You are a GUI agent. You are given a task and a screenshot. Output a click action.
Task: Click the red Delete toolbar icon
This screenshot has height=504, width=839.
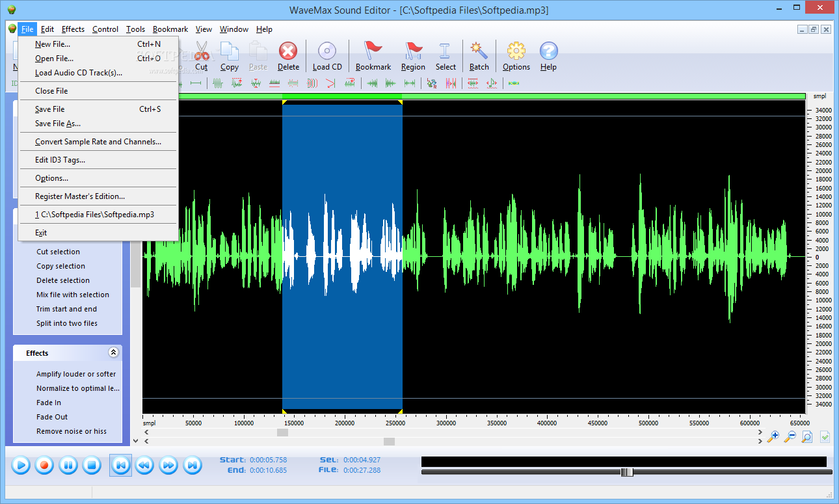(x=288, y=51)
